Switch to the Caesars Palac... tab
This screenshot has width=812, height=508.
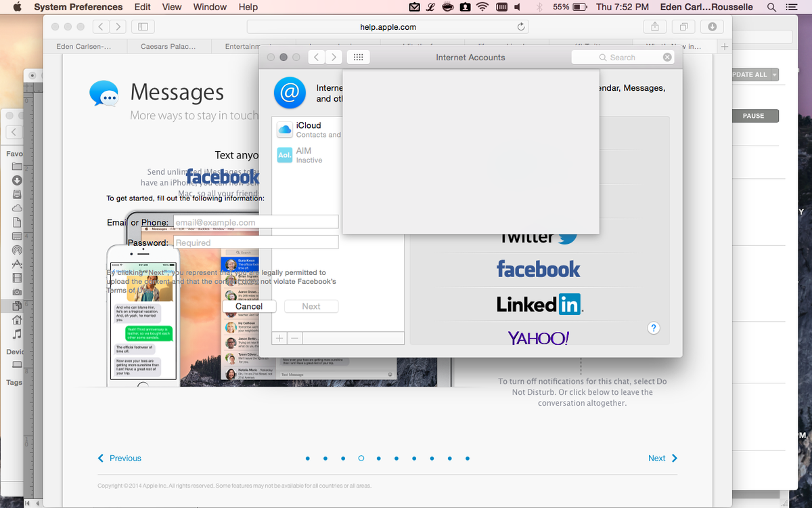click(x=168, y=46)
